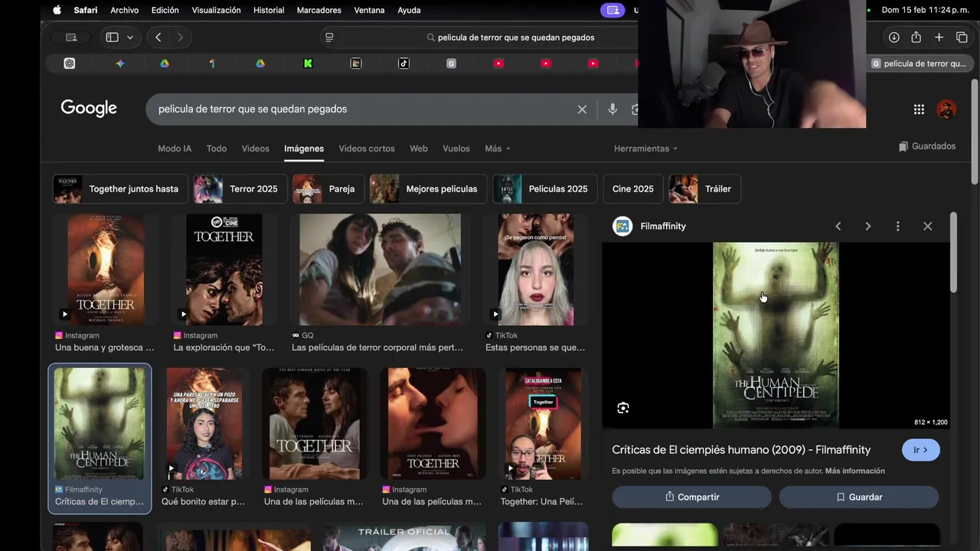
Task: Go forward in Safari history
Action: [x=180, y=37]
